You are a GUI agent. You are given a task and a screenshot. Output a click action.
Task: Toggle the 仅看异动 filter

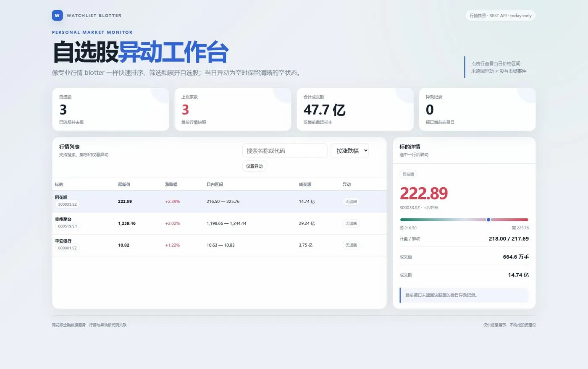[x=255, y=166]
